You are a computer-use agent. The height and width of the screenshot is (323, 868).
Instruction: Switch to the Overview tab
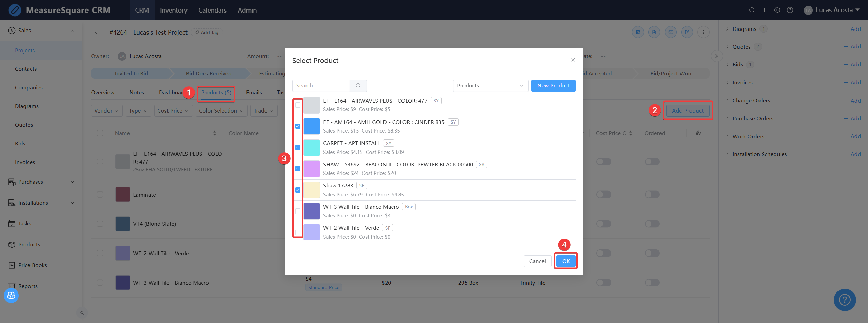point(103,93)
